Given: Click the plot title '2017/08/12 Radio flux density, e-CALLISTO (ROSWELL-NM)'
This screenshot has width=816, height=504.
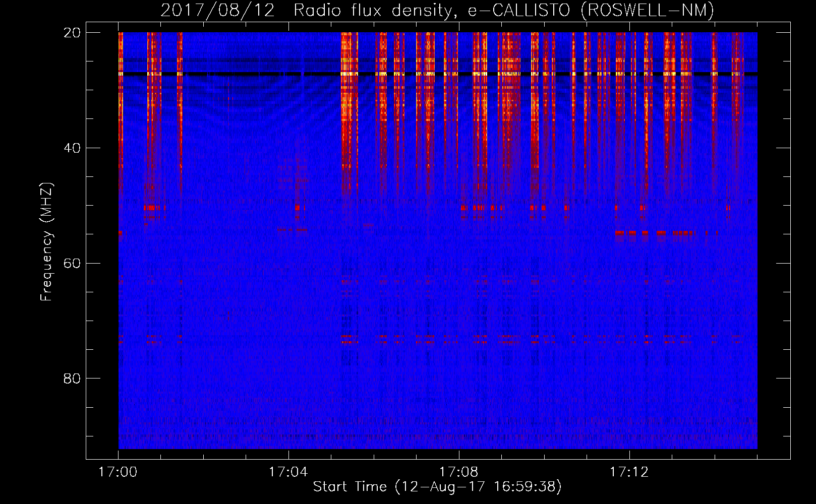Looking at the screenshot, I should pos(437,10).
